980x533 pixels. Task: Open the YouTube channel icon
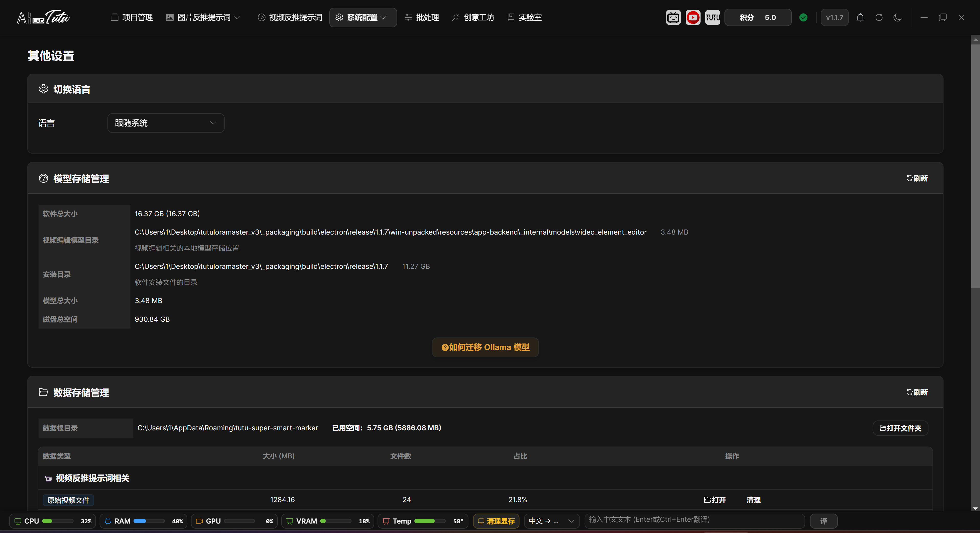(x=693, y=18)
